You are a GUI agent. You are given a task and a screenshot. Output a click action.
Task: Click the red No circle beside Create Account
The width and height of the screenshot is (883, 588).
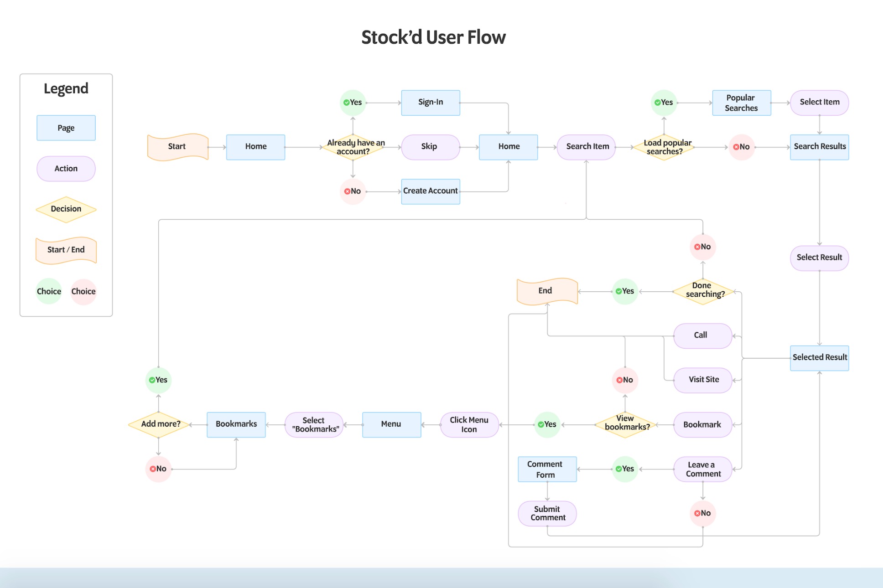[x=353, y=191]
